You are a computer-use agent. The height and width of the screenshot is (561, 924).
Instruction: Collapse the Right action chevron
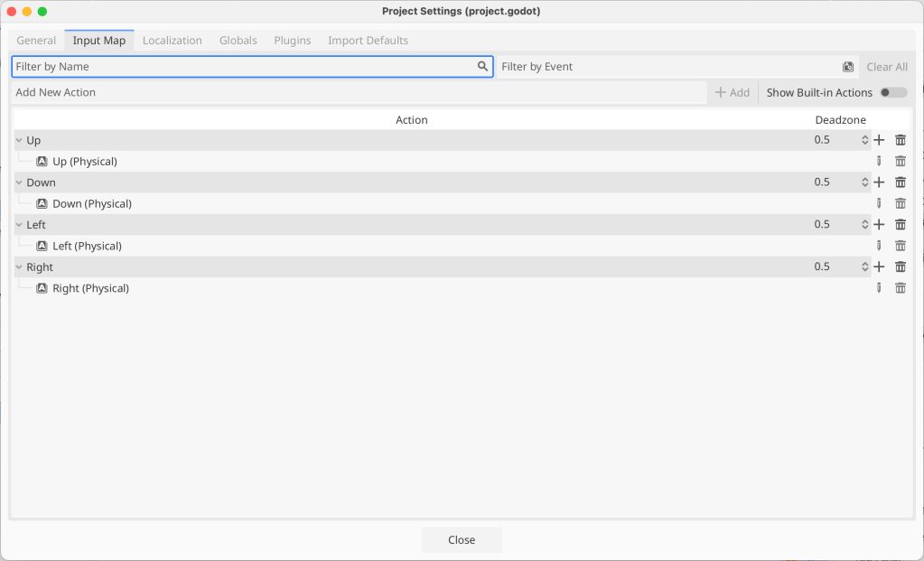pos(19,267)
